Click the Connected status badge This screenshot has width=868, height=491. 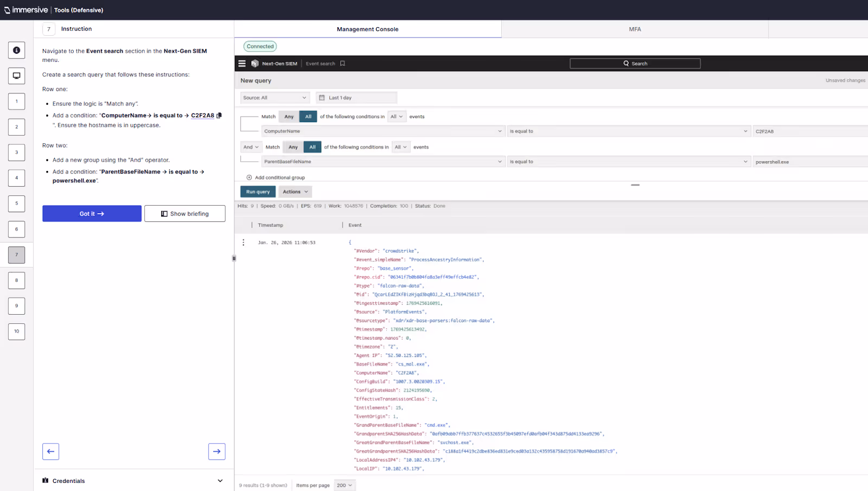click(x=260, y=47)
